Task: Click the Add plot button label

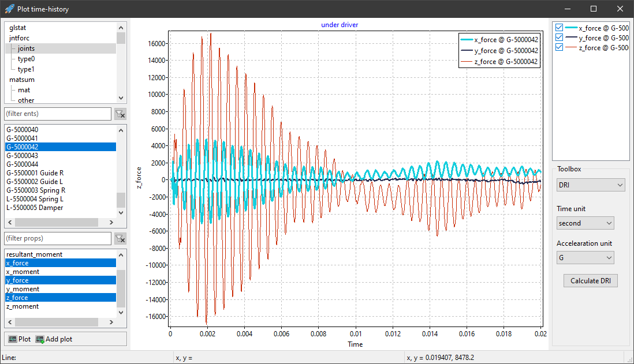Action: (x=59, y=339)
